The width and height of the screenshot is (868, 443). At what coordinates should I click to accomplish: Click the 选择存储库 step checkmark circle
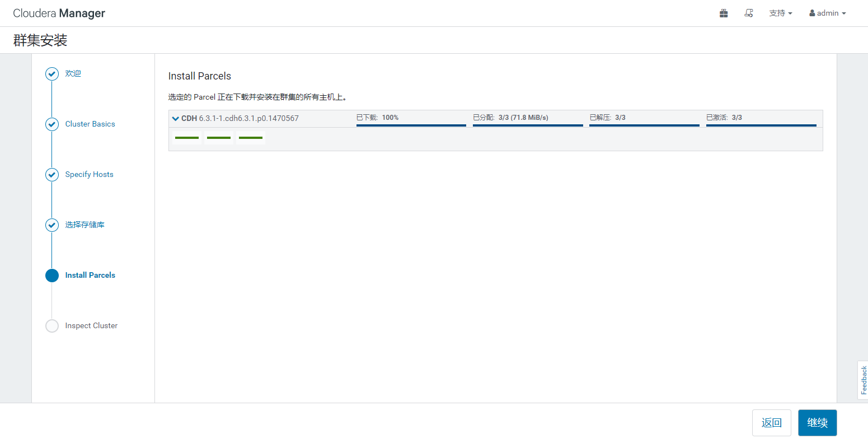tap(52, 225)
